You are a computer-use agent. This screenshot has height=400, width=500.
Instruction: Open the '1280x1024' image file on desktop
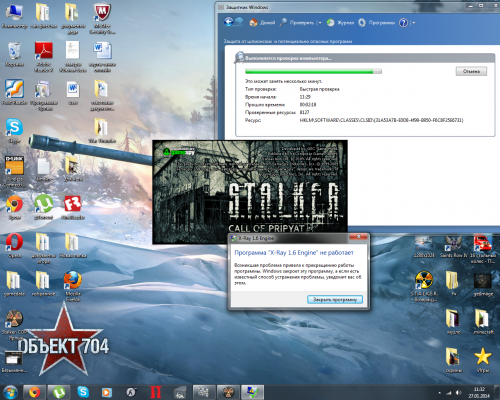click(x=424, y=247)
